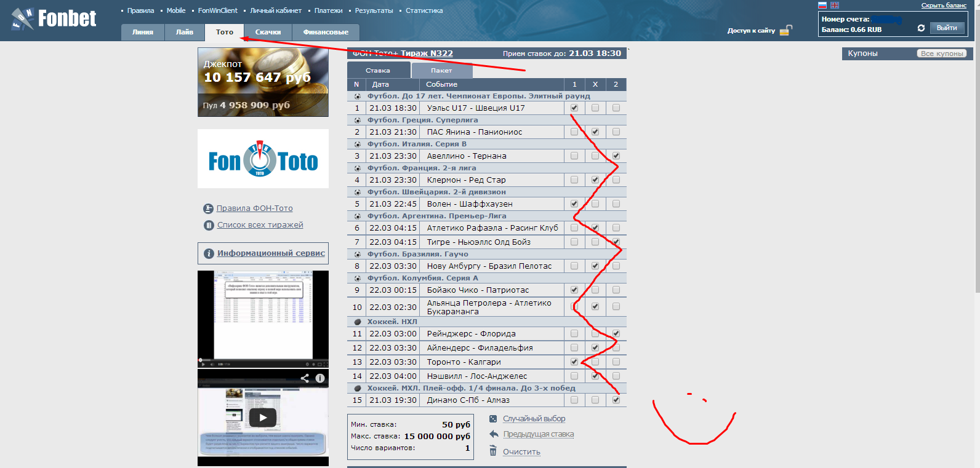980x468 pixels.
Task: Open the Скачки tab
Action: tap(268, 32)
